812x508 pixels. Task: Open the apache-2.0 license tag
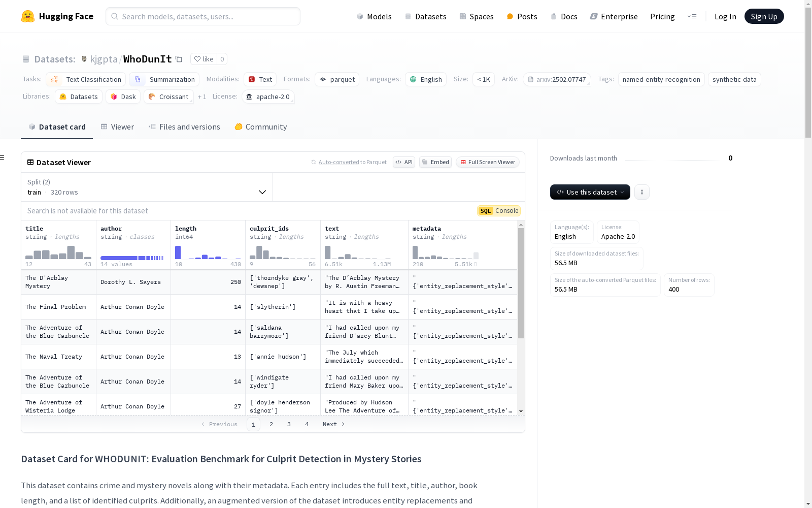pos(268,97)
